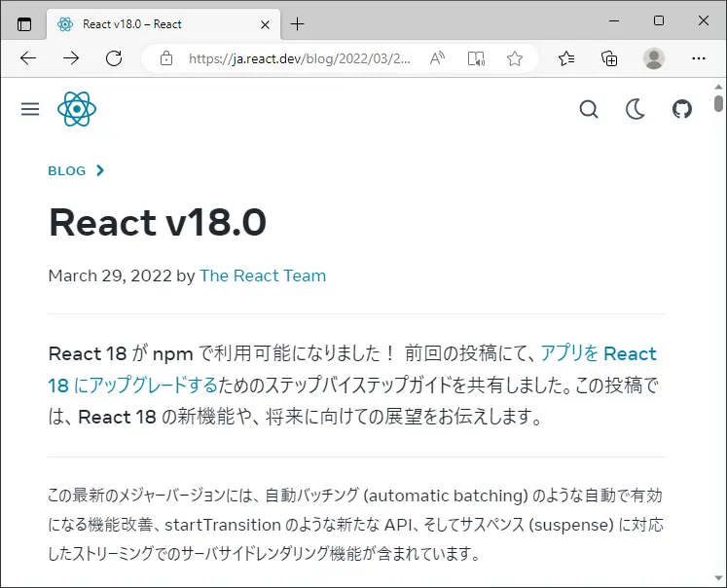727x588 pixels.
Task: Select the React v18.0 browser tab
Action: [x=164, y=24]
